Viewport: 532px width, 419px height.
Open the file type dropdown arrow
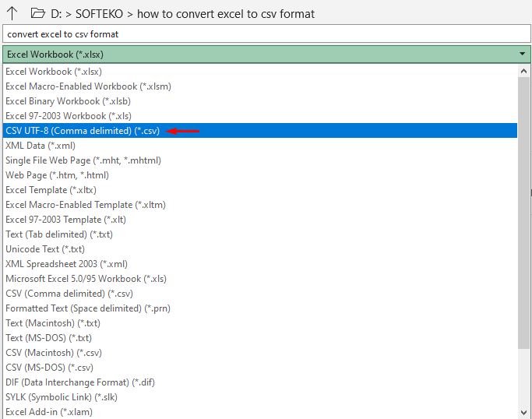[522, 55]
